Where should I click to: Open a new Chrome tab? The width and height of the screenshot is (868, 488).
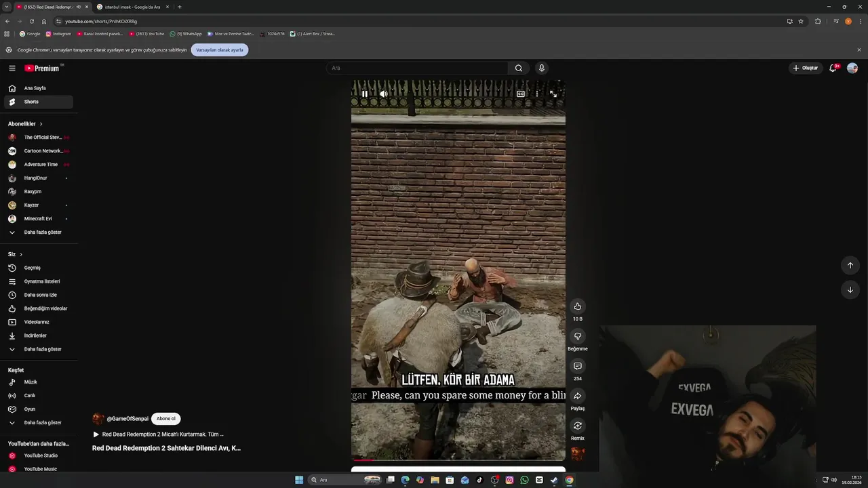(180, 7)
